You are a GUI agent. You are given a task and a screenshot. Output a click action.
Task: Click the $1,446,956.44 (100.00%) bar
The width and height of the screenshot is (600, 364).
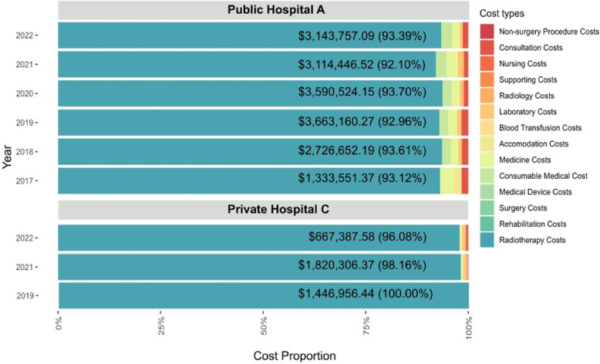pyautogui.click(x=264, y=295)
